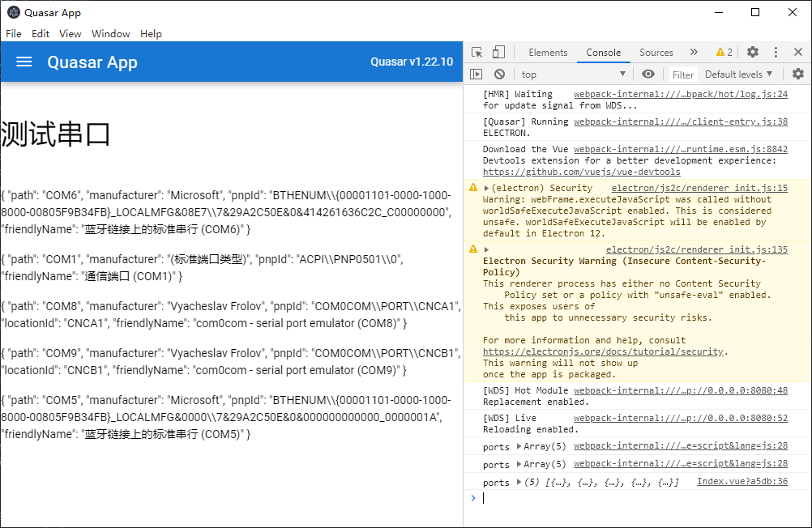
Task: Click the COM1 port entry text
Action: 202,267
